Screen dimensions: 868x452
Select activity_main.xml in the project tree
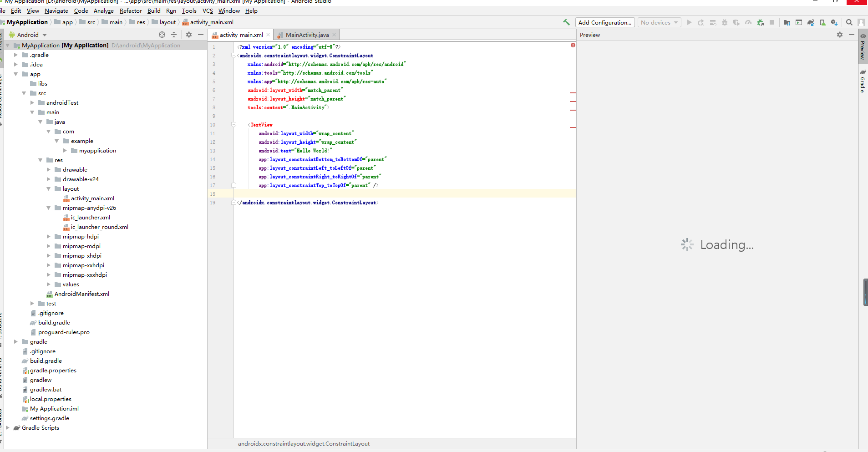92,198
